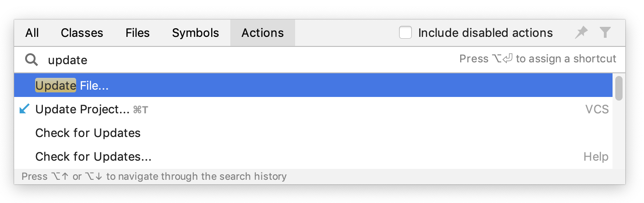Click the search history navigation hint
Viewport: 644px width, 203px height.
tap(154, 177)
